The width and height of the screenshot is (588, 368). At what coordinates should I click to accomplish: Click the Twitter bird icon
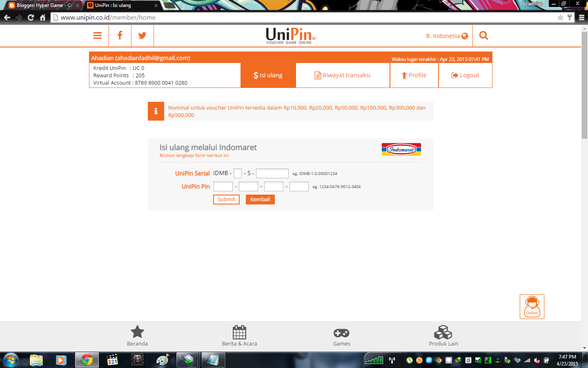[142, 36]
